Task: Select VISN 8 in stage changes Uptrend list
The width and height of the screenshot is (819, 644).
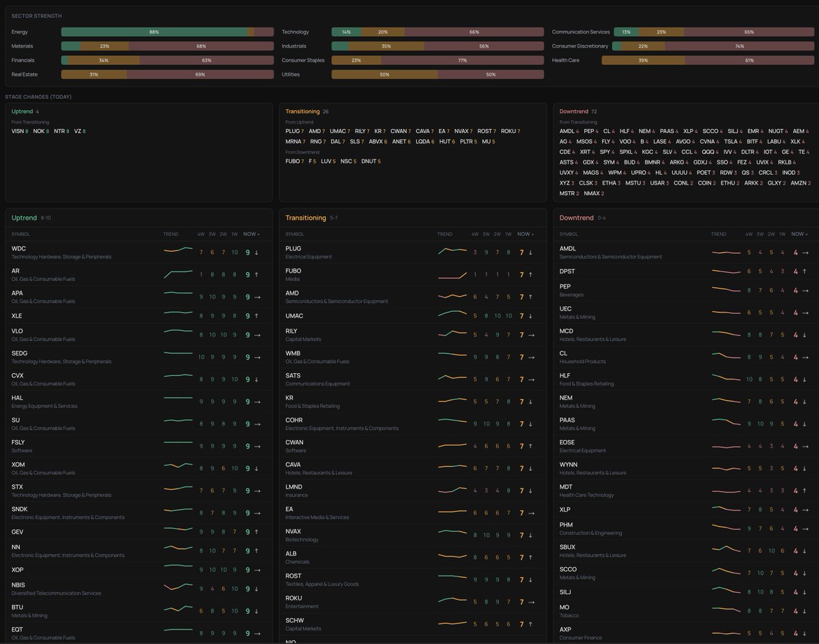Action: click(x=20, y=131)
